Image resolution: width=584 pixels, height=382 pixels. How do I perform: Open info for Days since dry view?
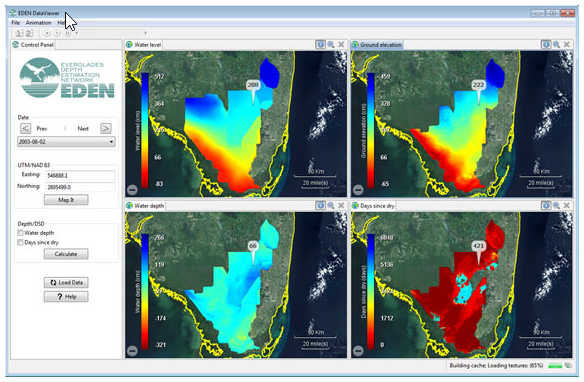coord(546,206)
